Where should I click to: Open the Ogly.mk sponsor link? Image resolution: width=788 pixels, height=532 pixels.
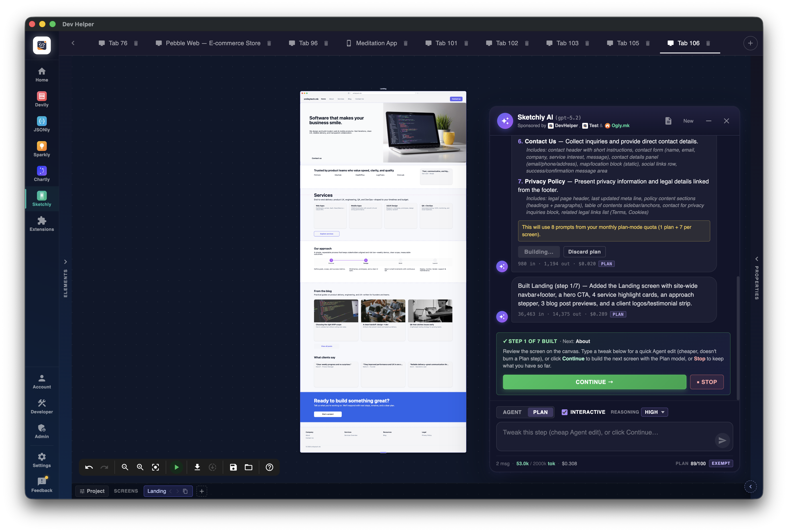click(617, 125)
